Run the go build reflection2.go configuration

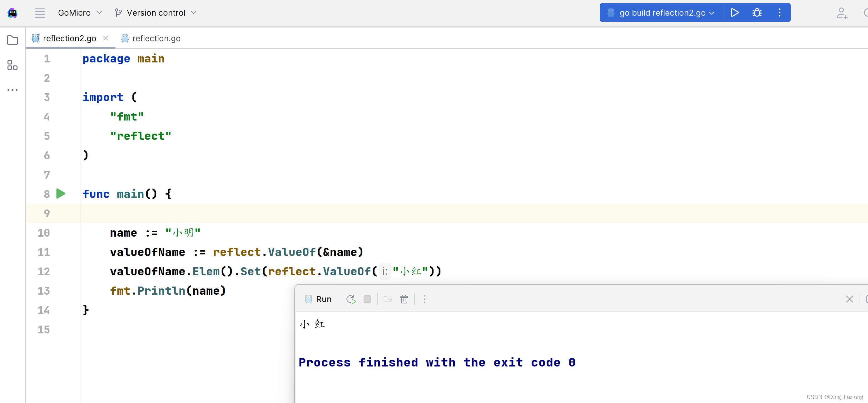[735, 13]
